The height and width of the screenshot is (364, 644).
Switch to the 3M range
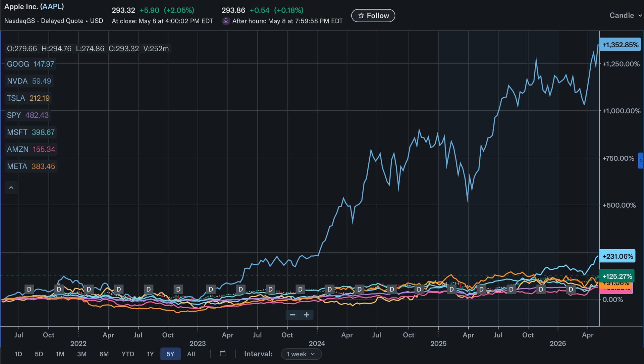point(82,354)
